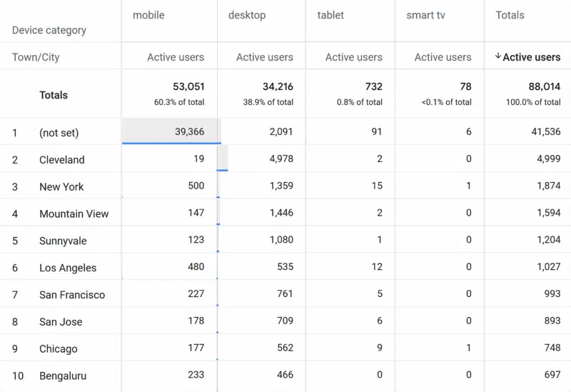
Task: Click the mobile column header
Action: 148,15
